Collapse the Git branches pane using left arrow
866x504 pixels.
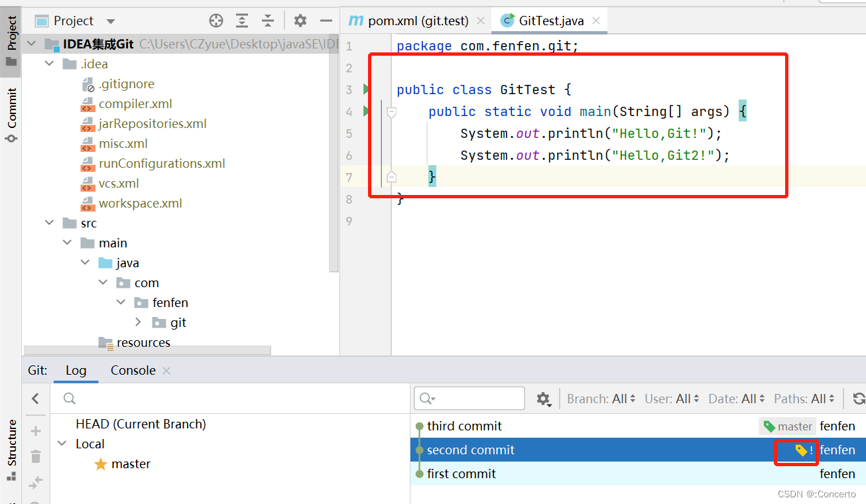coord(36,399)
